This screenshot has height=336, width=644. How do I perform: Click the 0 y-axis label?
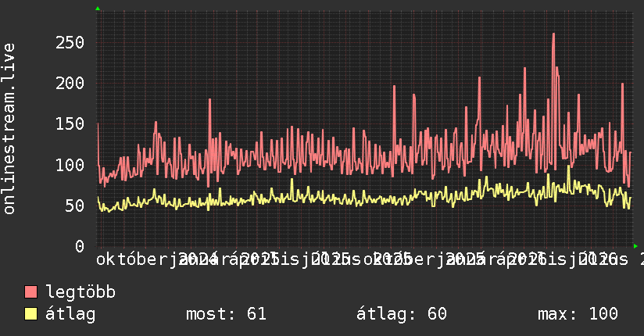(x=80, y=246)
